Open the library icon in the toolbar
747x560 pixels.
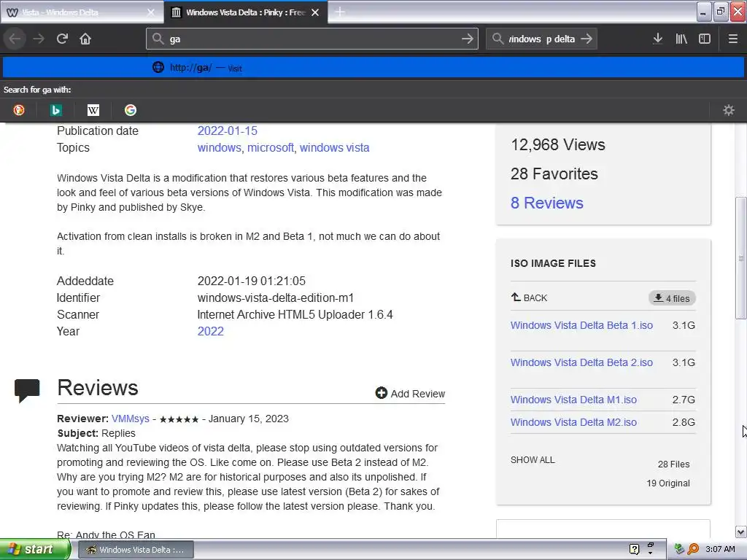681,39
